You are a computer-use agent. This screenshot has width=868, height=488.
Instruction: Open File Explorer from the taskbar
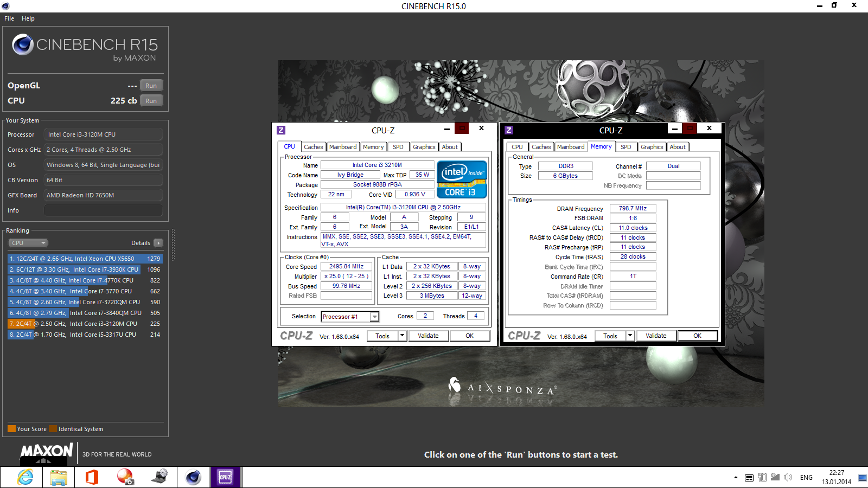click(x=58, y=477)
